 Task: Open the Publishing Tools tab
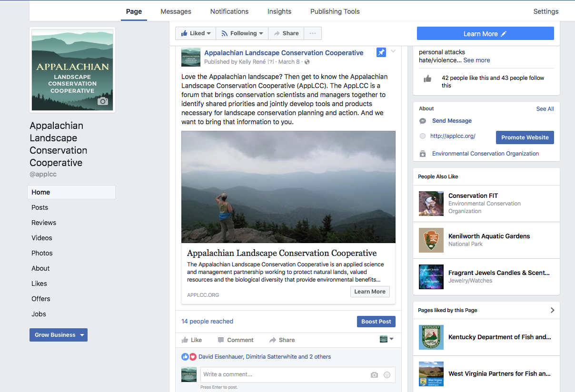(x=335, y=11)
